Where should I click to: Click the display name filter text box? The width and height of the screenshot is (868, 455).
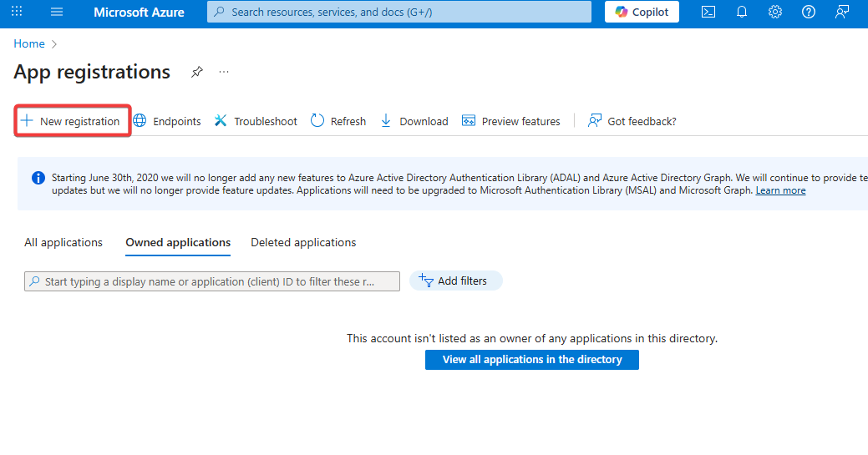click(x=212, y=281)
